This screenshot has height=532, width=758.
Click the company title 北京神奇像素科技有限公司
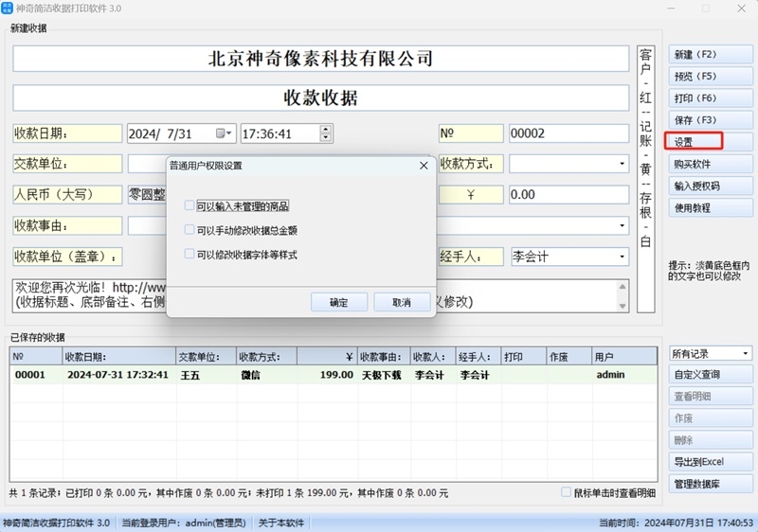[320, 59]
